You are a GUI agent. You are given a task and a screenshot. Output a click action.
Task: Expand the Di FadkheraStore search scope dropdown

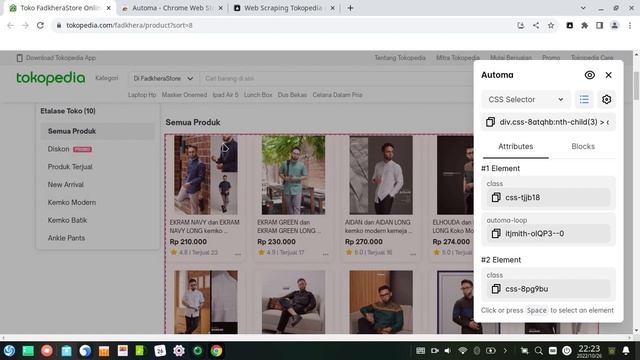pyautogui.click(x=163, y=78)
